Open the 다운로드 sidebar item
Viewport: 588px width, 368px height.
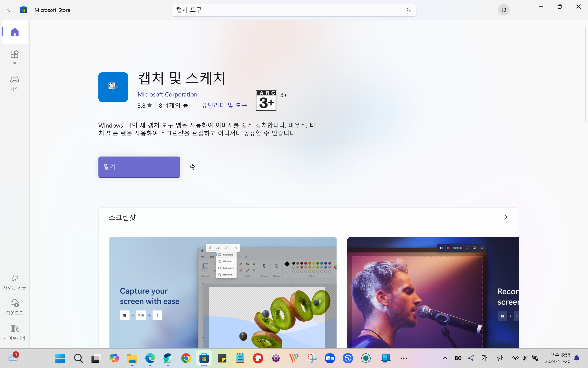click(14, 307)
